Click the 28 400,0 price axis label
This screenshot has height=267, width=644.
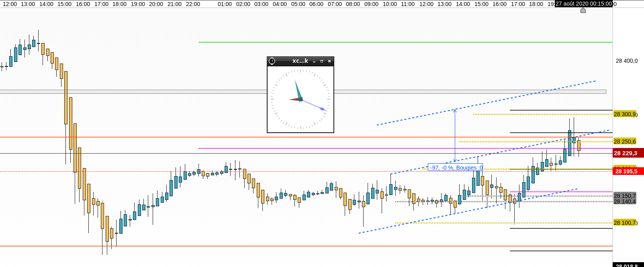pyautogui.click(x=627, y=61)
